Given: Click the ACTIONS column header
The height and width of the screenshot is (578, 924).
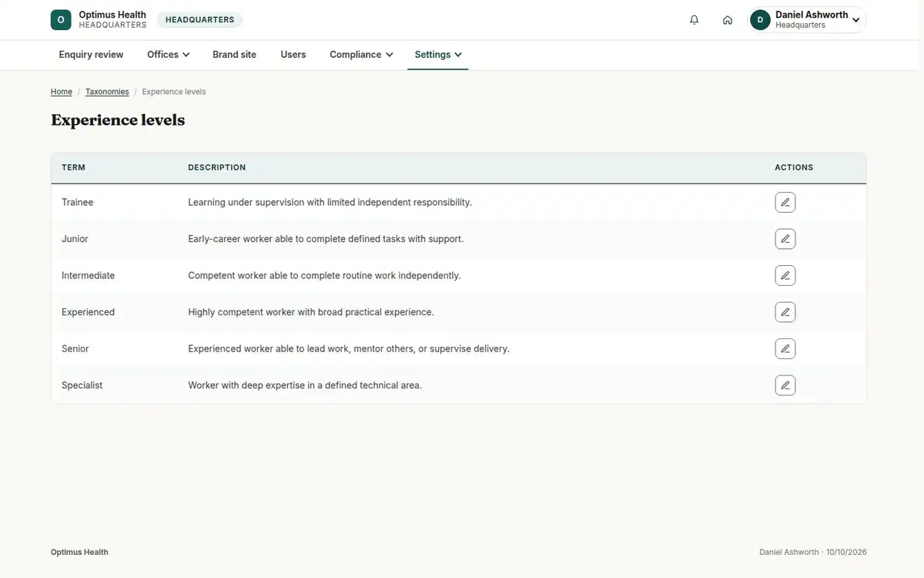Looking at the screenshot, I should (x=795, y=167).
